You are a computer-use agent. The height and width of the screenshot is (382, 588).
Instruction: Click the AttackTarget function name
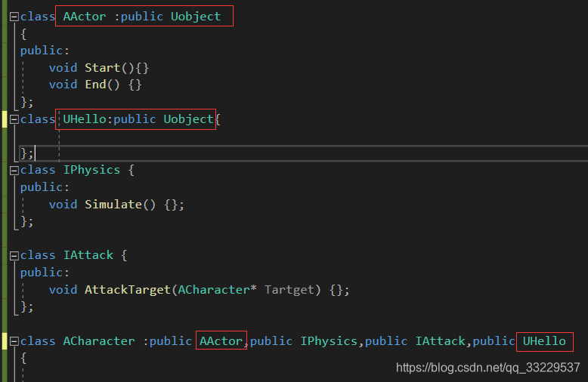point(128,290)
